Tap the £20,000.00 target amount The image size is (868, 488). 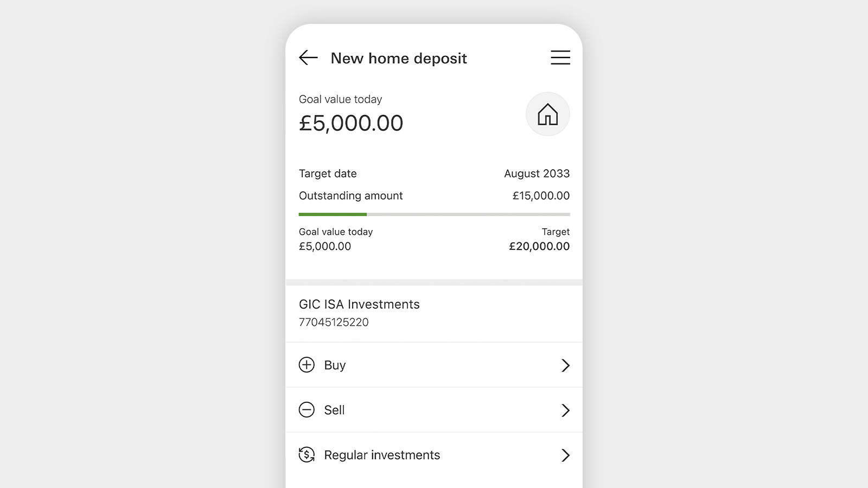pyautogui.click(x=539, y=246)
